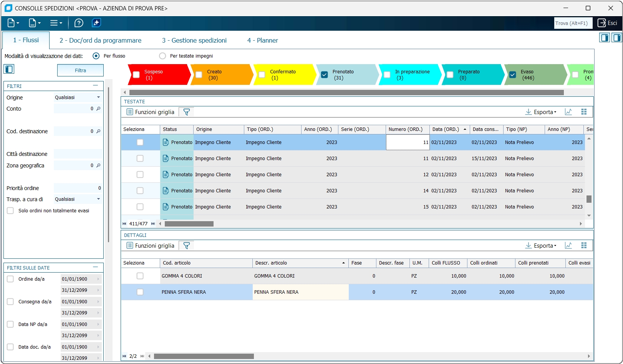Click the pinned star icon in toolbar
The height and width of the screenshot is (364, 623).
pyautogui.click(x=96, y=23)
